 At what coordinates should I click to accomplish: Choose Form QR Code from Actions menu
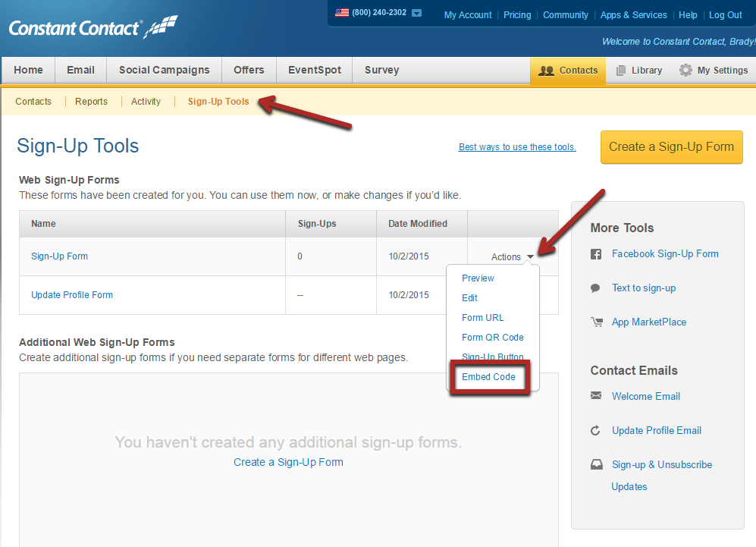point(493,338)
